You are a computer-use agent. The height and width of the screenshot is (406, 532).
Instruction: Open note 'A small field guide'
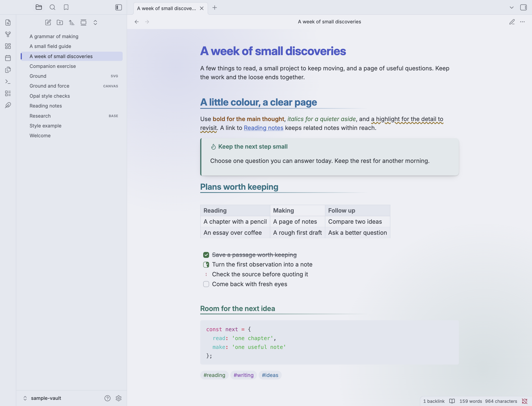click(71, 46)
